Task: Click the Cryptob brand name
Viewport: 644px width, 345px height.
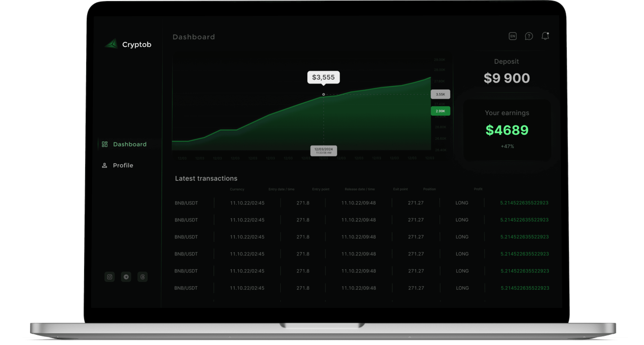Action: [137, 44]
